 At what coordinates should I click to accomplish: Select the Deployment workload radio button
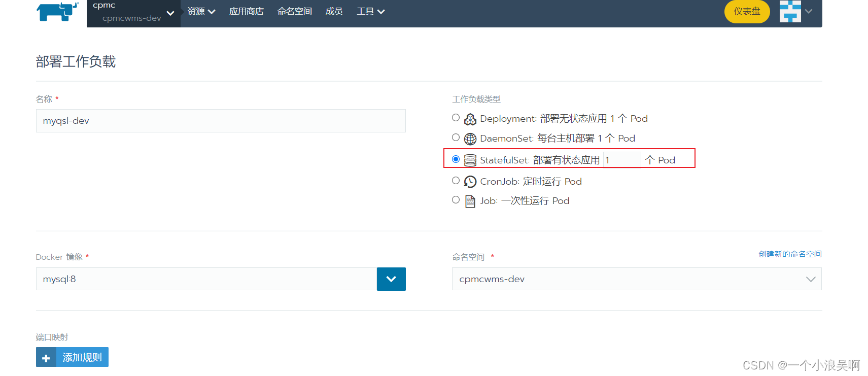(456, 118)
